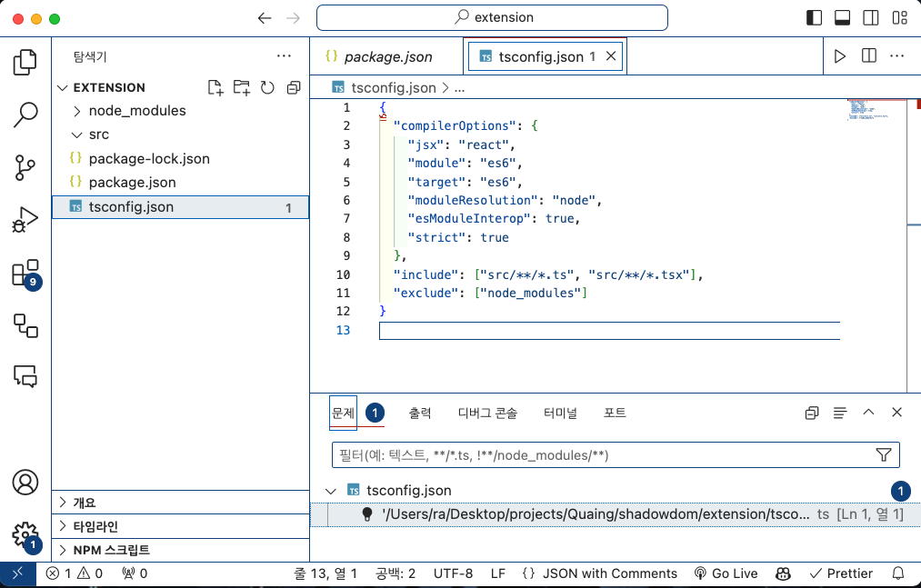Switch to 터미널 panel tab
This screenshot has width=921, height=588.
[x=560, y=413]
